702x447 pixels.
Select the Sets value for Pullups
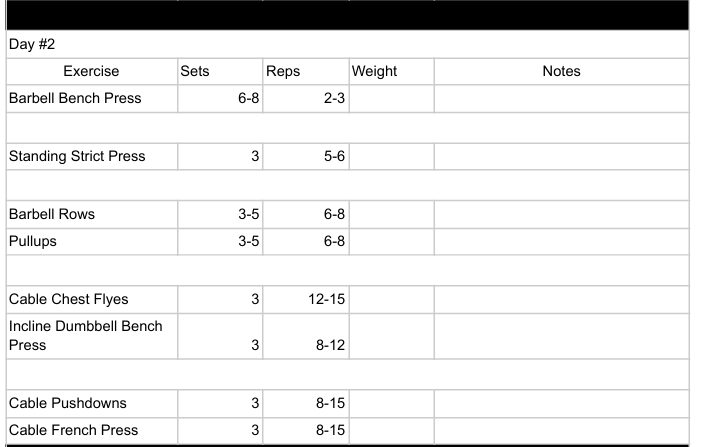(219, 241)
